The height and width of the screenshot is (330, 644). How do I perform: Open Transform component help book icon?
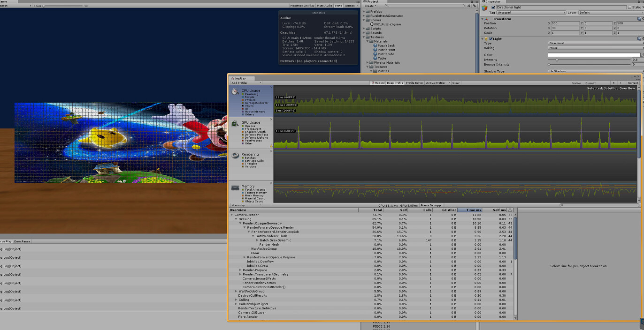click(x=639, y=19)
